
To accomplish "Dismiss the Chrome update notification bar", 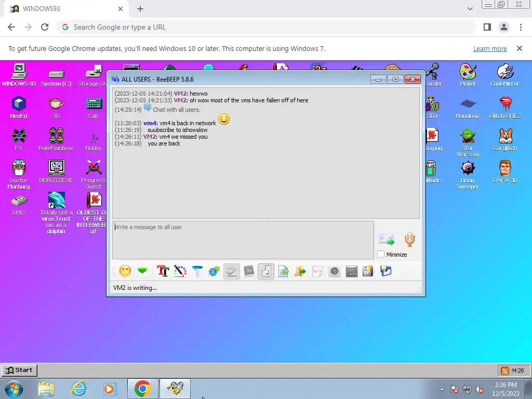I will (x=520, y=48).
